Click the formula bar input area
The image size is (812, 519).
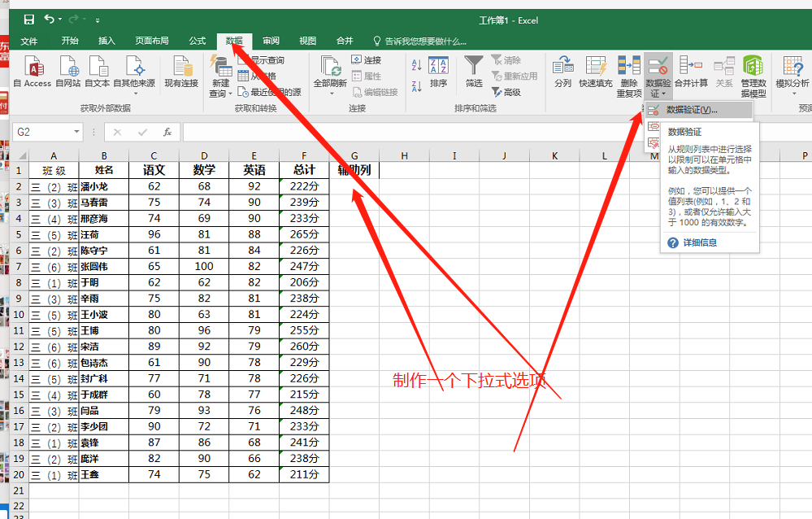(x=496, y=133)
